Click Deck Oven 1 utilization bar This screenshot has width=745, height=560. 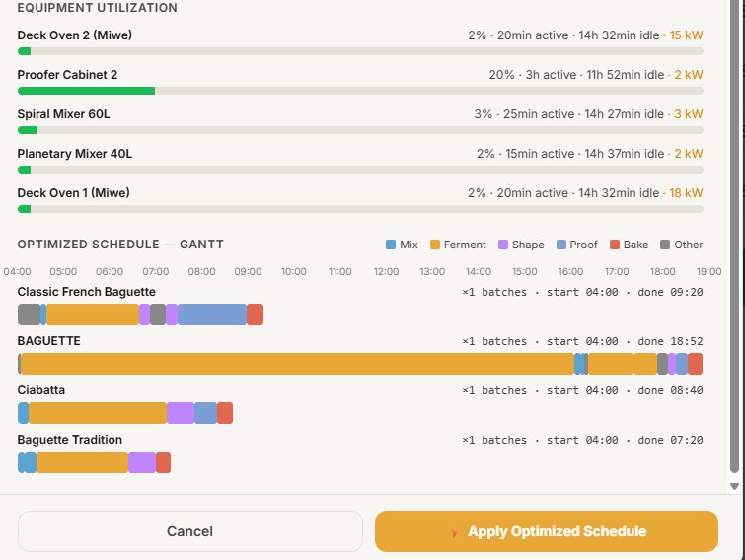(360, 209)
